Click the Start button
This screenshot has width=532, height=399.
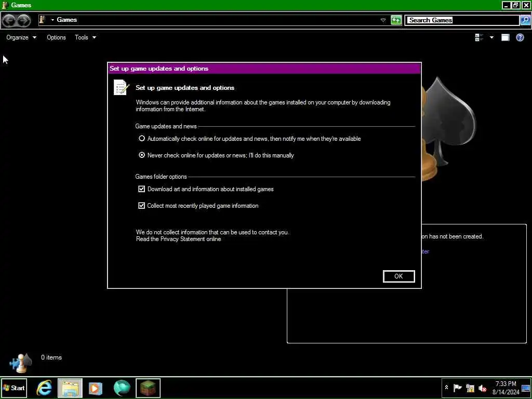[14, 388]
